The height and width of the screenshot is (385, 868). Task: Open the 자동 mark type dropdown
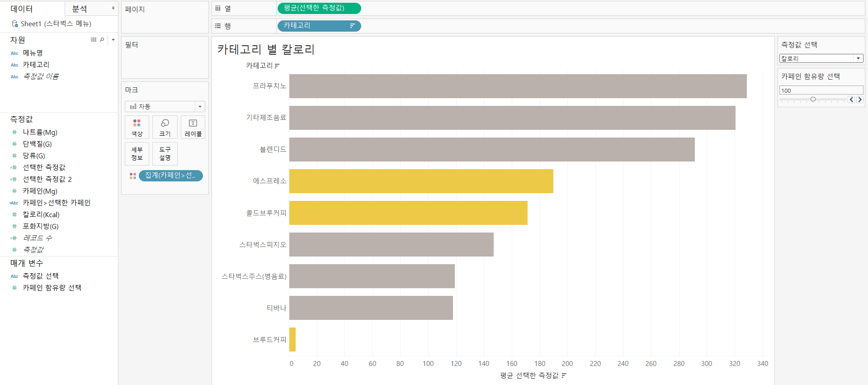click(x=200, y=106)
